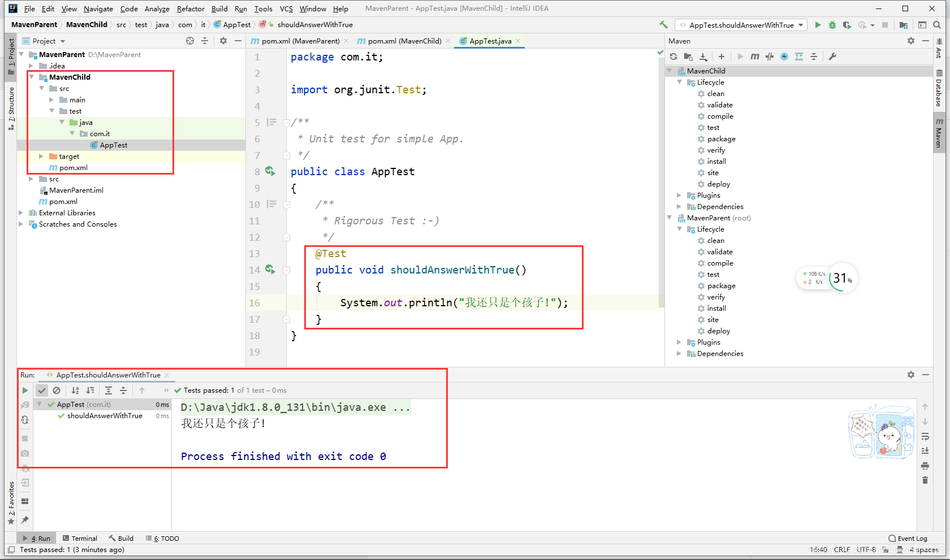This screenshot has width=950, height=560.
Task: Start debugging with the bug icon
Action: point(832,25)
